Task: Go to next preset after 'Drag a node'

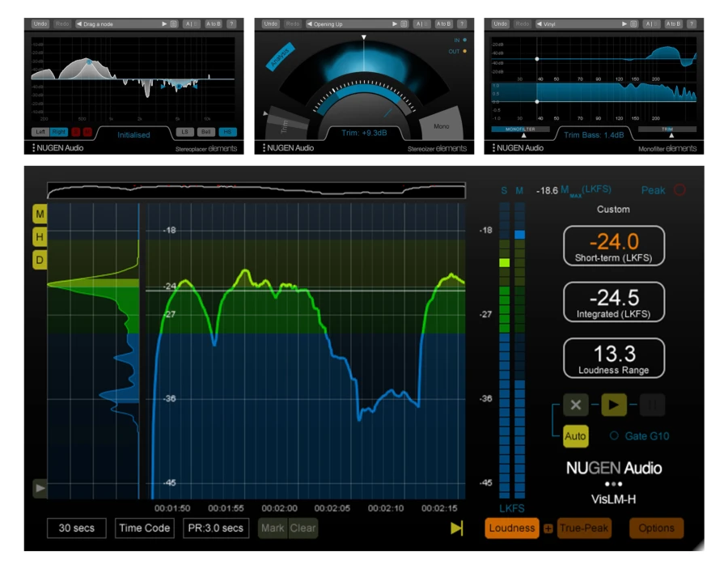Action: [164, 23]
